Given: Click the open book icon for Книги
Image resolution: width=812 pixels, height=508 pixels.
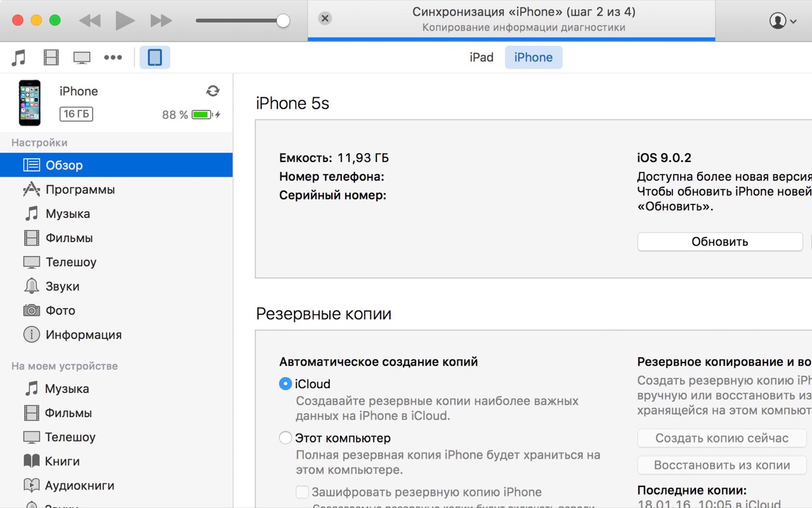Looking at the screenshot, I should 31,461.
